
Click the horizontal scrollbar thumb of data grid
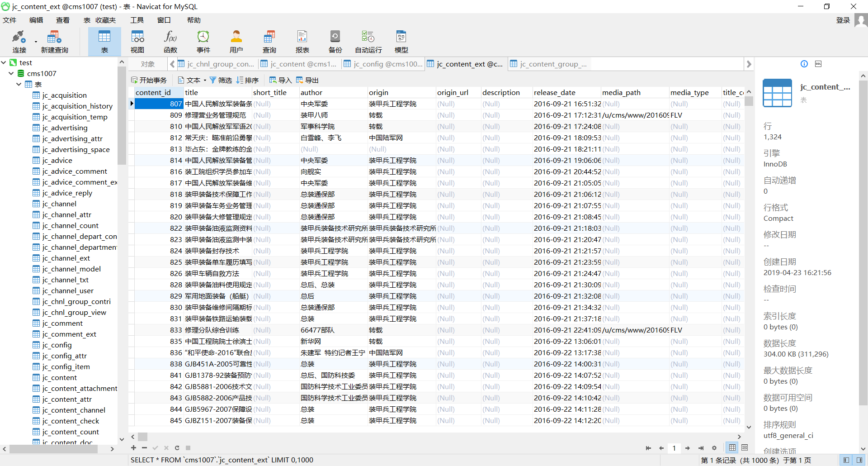pyautogui.click(x=143, y=437)
